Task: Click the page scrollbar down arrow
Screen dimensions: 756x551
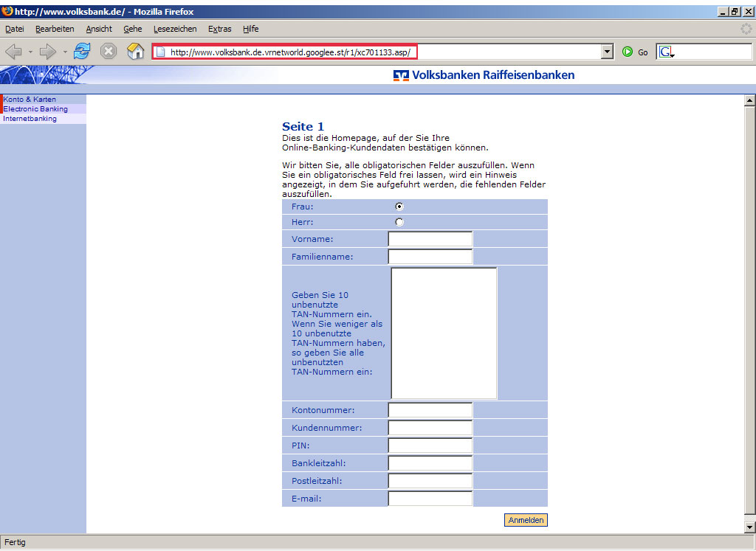Action: 750,528
